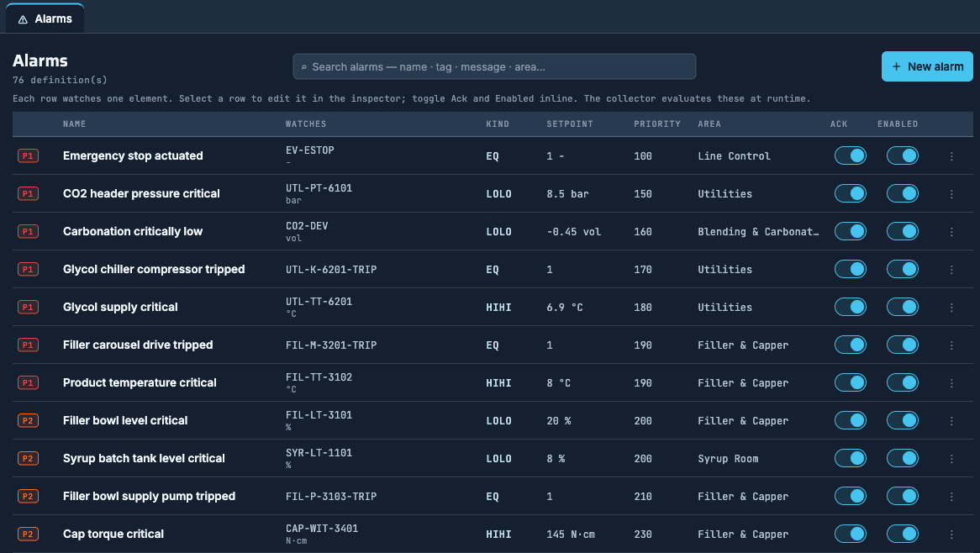The image size is (980, 553).
Task: Click the CAP-WIT-3401 watched tag
Action: click(322, 529)
